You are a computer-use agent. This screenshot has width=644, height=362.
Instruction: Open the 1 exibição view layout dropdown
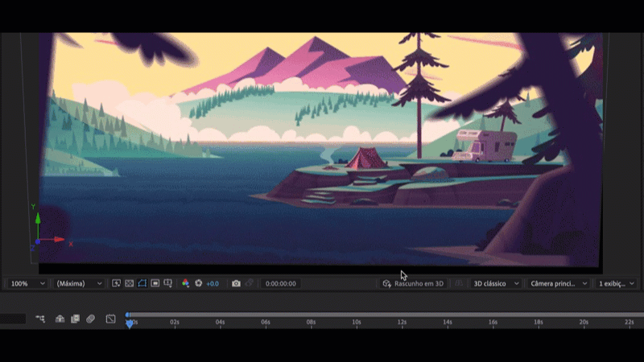617,283
